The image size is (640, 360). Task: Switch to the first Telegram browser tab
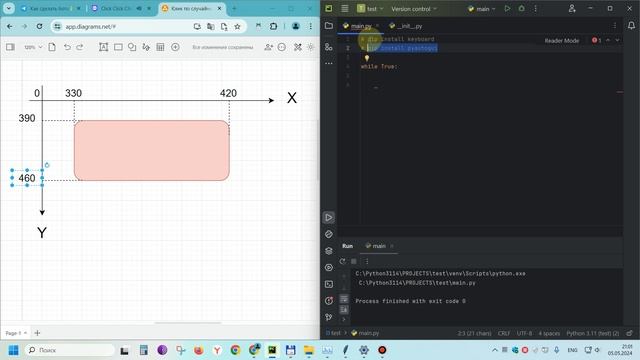coord(51,8)
